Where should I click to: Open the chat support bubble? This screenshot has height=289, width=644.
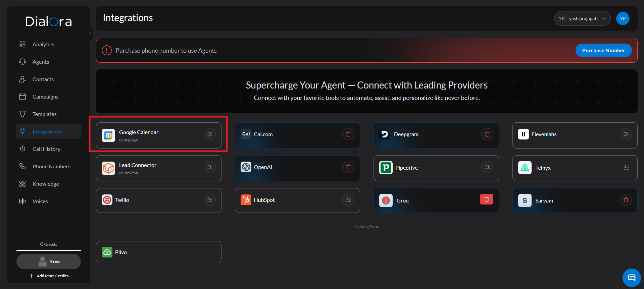[631, 278]
